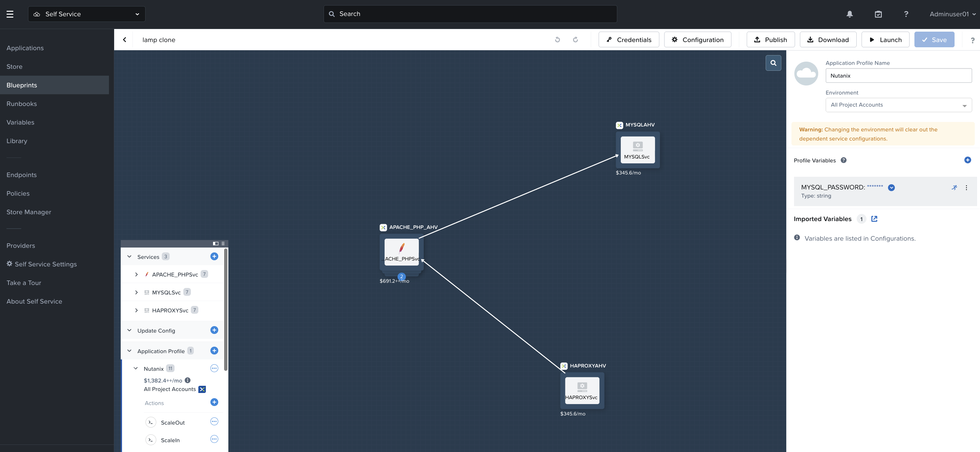Open Runbooks from the sidebar
This screenshot has height=452, width=980.
[22, 104]
